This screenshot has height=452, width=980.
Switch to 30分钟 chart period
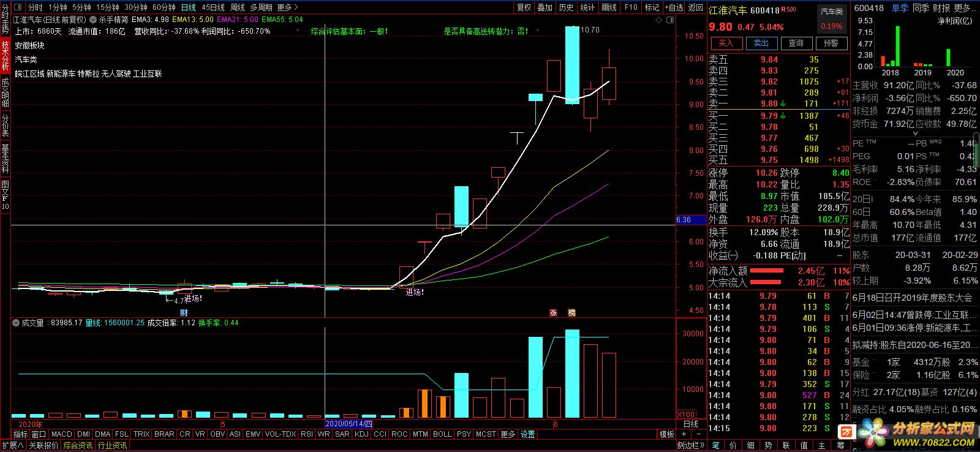coord(136,7)
